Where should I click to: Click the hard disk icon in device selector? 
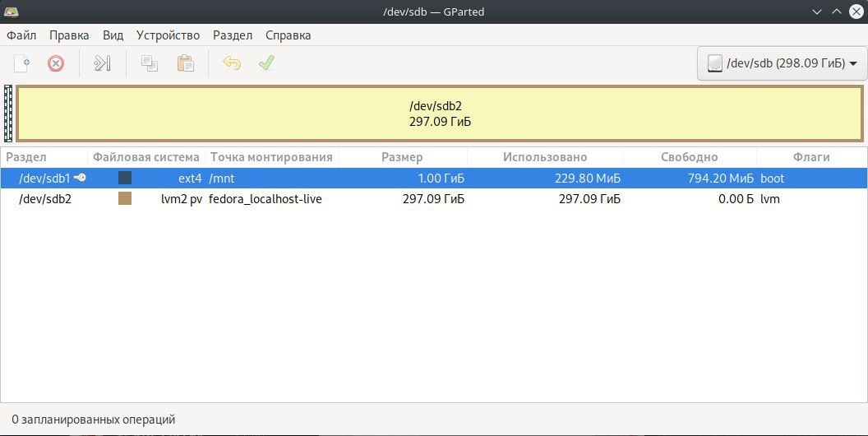(715, 63)
